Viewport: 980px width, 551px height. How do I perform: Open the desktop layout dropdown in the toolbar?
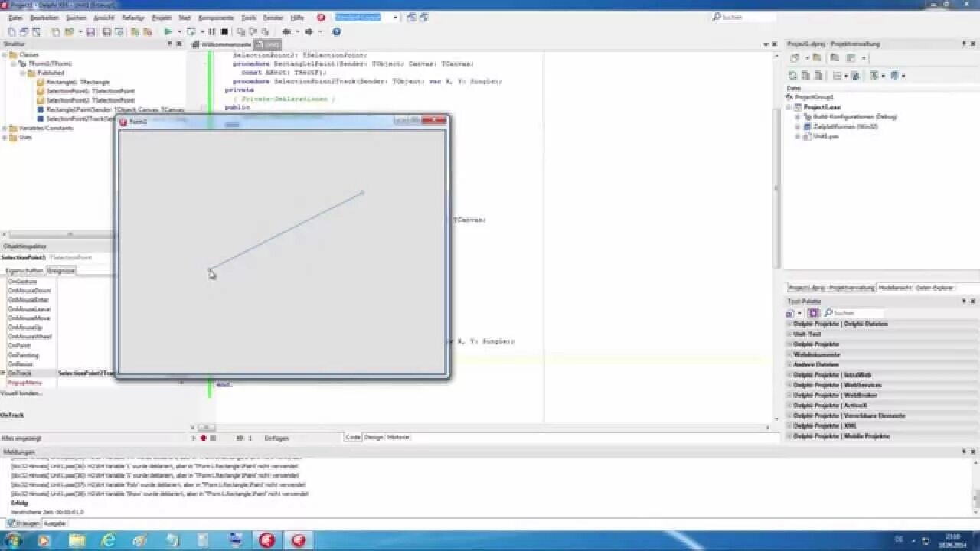pos(394,17)
